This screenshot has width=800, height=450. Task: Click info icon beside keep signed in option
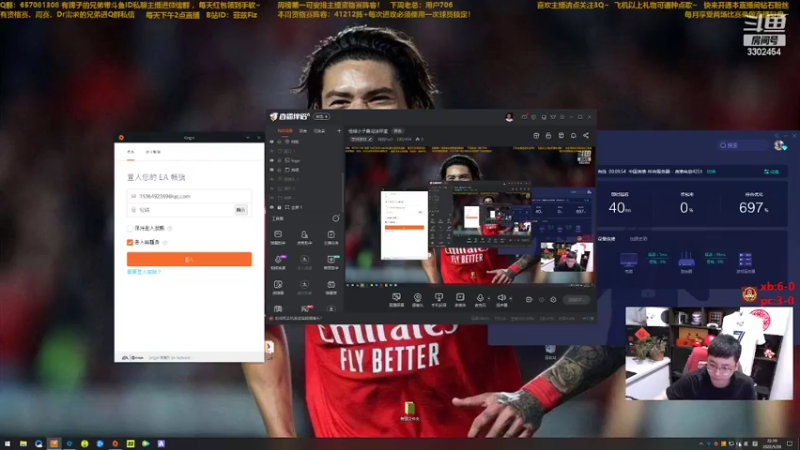(x=170, y=228)
